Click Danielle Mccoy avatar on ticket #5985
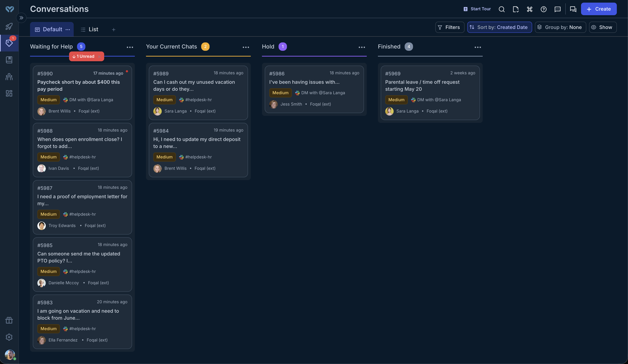Screen dimensions: 628x364 tap(41, 283)
